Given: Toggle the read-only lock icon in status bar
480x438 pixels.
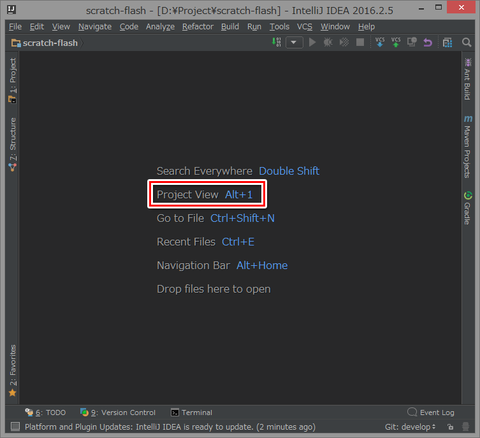Looking at the screenshot, I should (450, 427).
